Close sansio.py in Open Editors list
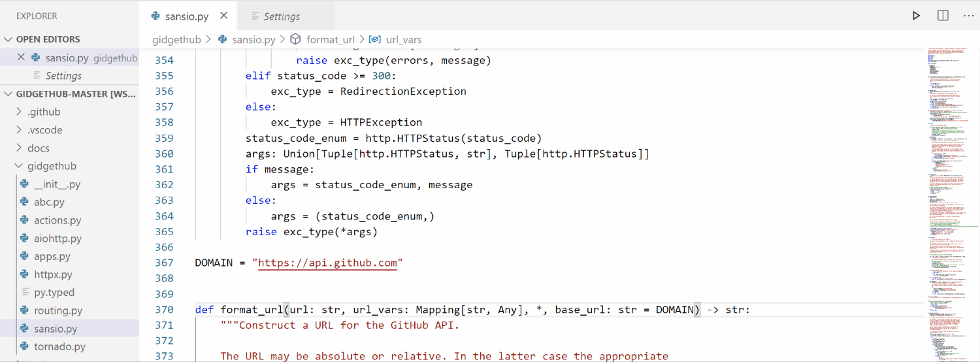Viewport: 980px width, 362px height. click(x=21, y=58)
